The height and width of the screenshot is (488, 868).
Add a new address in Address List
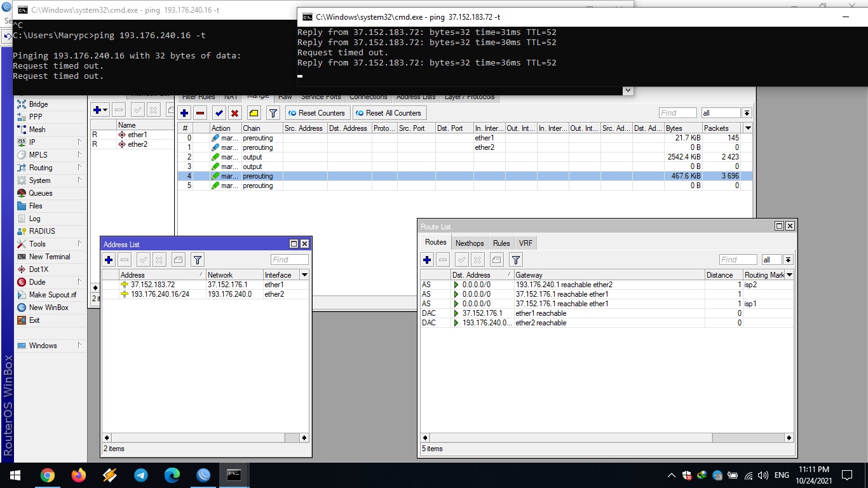pos(109,259)
